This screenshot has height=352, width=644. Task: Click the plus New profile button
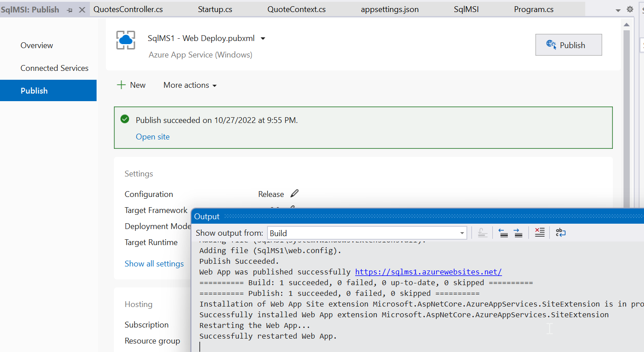click(131, 85)
